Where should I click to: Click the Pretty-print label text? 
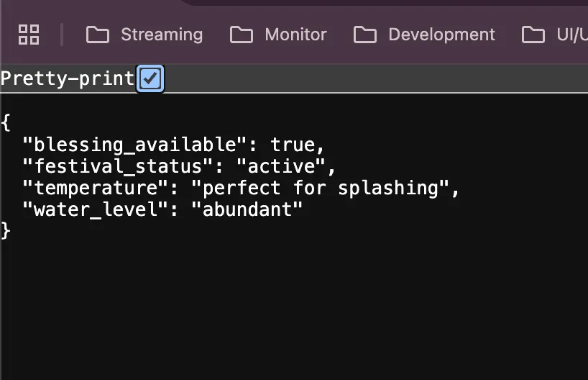[67, 78]
